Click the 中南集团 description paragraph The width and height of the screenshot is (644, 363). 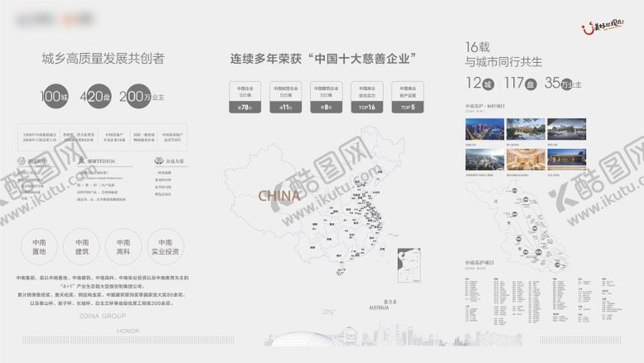(x=102, y=290)
